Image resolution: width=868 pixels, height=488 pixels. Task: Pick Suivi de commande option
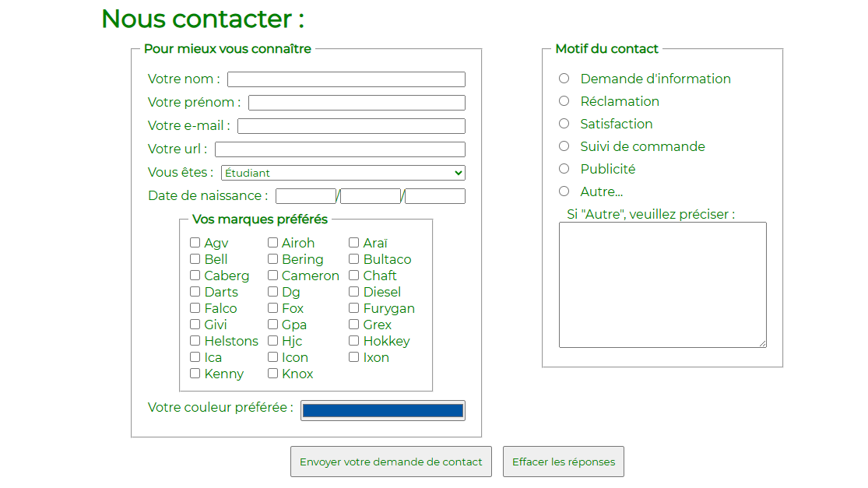[x=564, y=146]
